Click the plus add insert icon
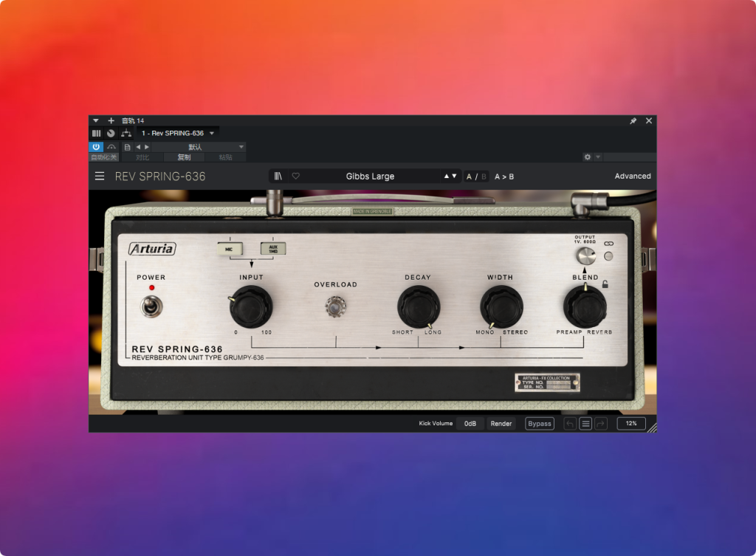This screenshot has width=756, height=556. coord(111,120)
